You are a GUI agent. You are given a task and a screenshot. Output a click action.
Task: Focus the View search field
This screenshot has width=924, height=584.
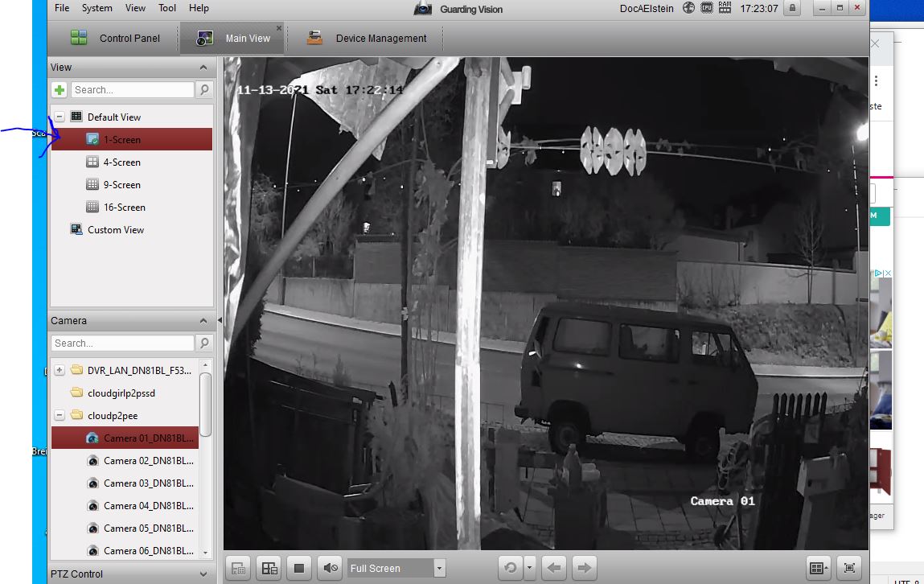pos(133,89)
